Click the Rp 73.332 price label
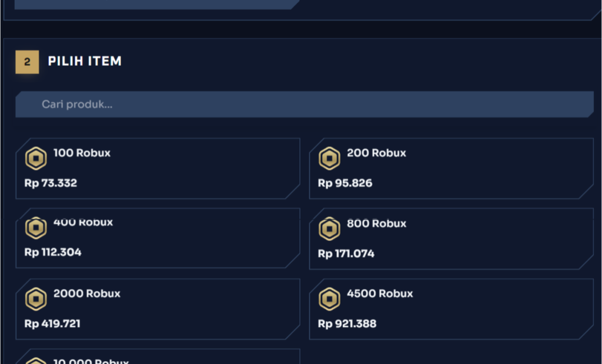Viewport: 602px width, 364px height. point(51,183)
